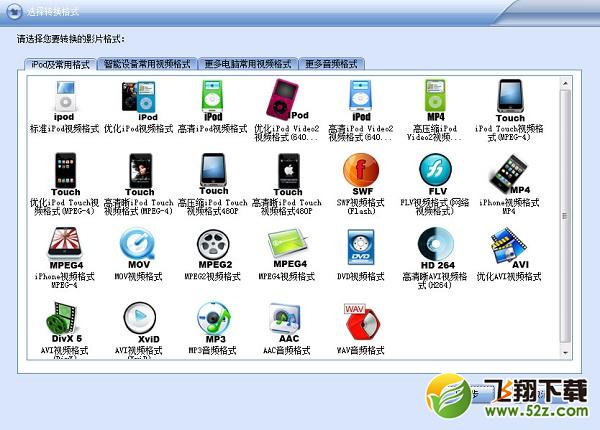Pick the DVD视频格式 icon

coord(361,247)
